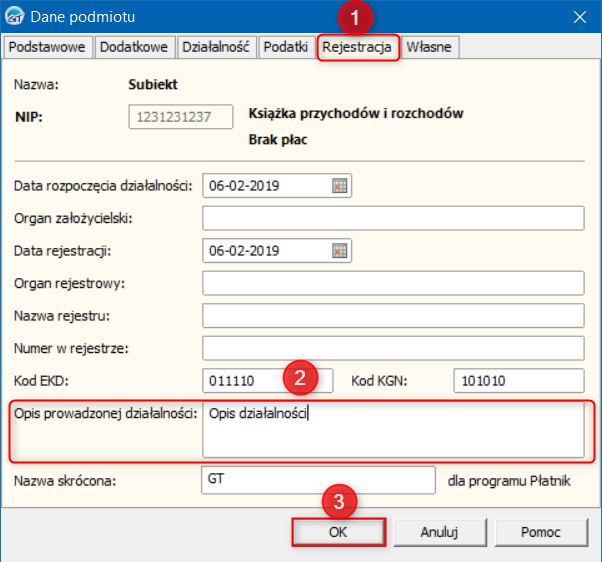Click the Opis prowadzonej działalności text area

tap(394, 430)
